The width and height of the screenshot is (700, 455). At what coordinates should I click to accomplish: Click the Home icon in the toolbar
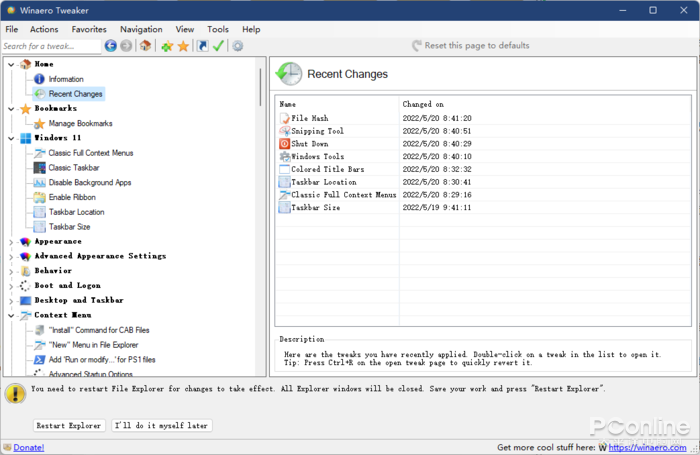pos(145,46)
